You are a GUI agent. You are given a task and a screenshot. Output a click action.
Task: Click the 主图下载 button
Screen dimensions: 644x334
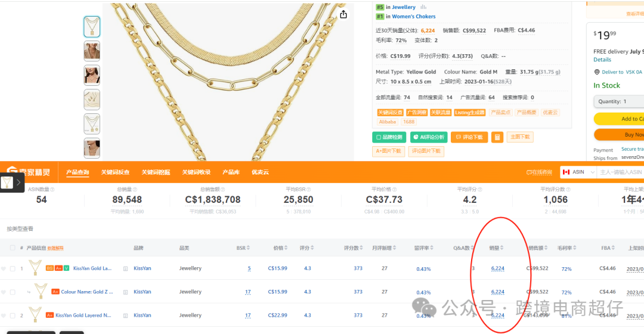[520, 137]
